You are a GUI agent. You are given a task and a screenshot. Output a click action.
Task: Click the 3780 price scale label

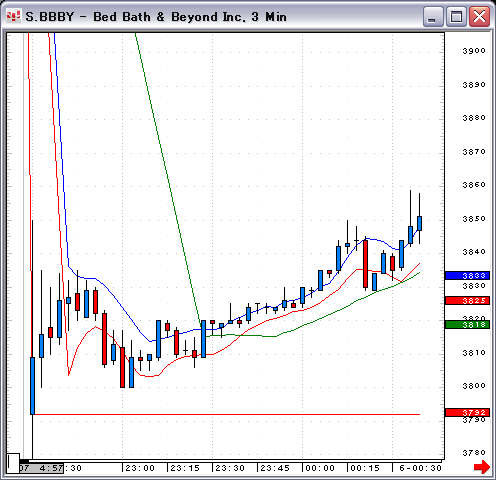474,453
